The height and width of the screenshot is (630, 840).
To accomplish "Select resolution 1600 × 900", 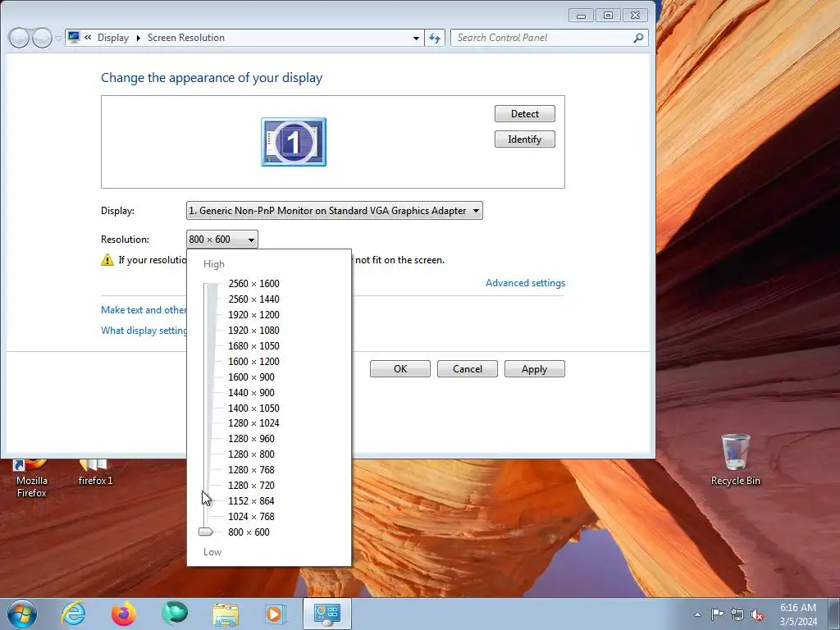I will click(251, 377).
